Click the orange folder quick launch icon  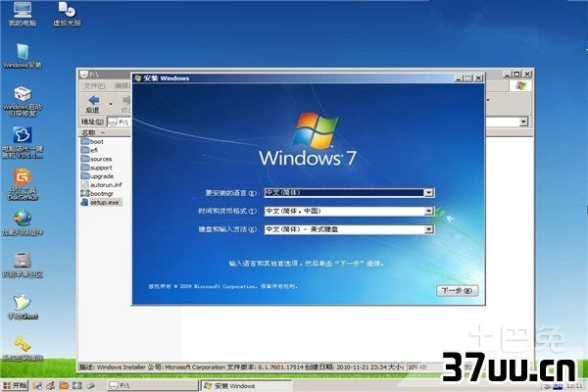click(64, 385)
